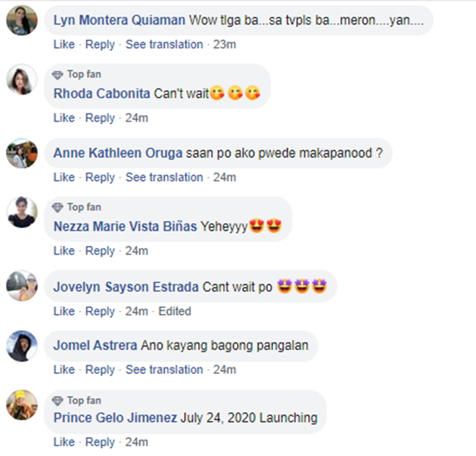Reply to Rhoda Cabonita's comment

pos(100,118)
